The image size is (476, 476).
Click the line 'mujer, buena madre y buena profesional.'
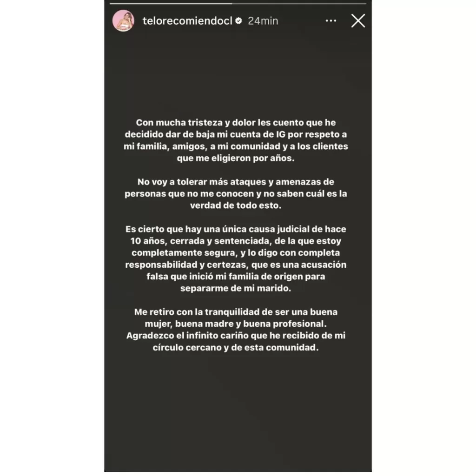(236, 324)
